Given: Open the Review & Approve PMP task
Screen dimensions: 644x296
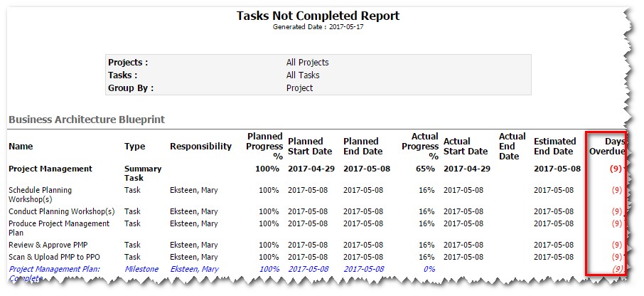Looking at the screenshot, I should click(48, 245).
